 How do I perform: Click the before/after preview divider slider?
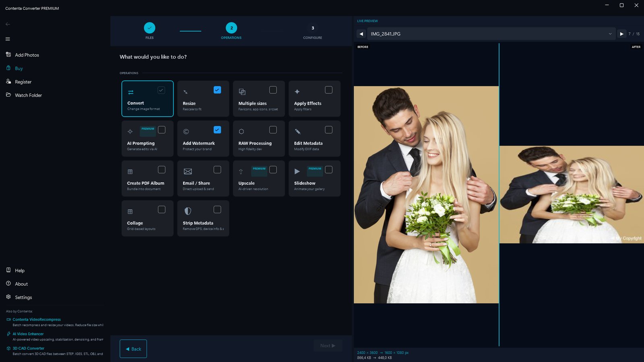tap(499, 195)
